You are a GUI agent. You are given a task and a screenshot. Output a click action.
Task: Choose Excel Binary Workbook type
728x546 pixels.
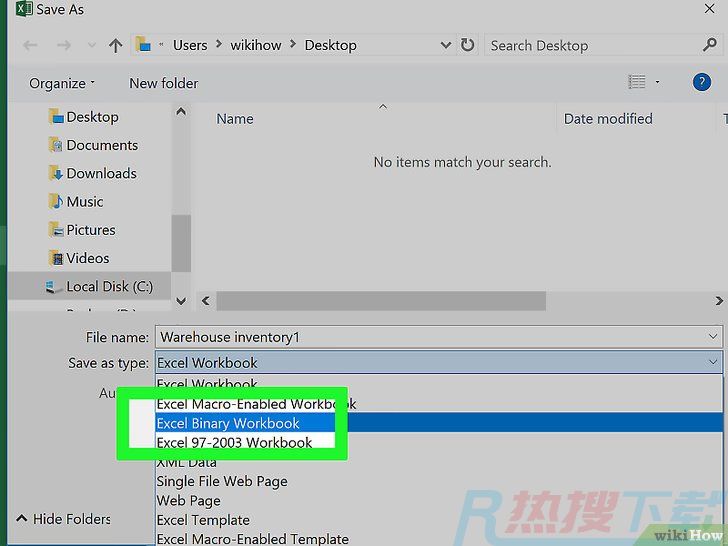click(439, 423)
